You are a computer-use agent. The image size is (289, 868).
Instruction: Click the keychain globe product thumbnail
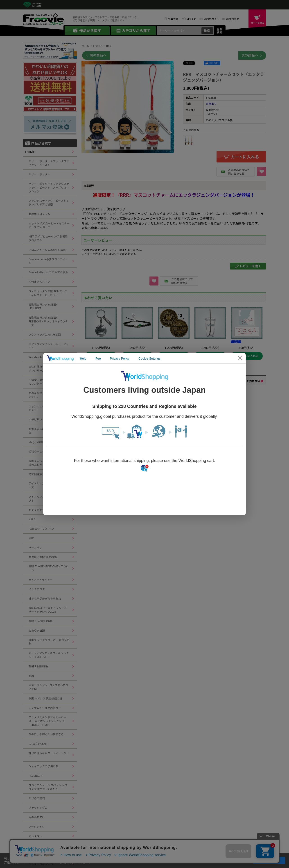(x=101, y=323)
